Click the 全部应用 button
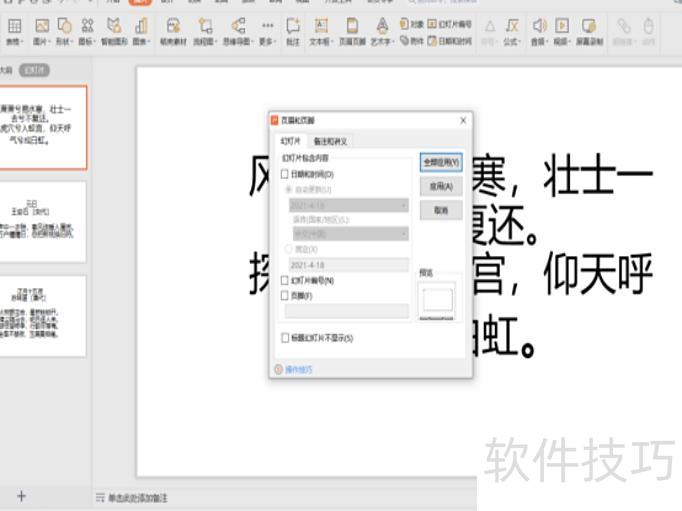Image resolution: width=682 pixels, height=511 pixels. 441,161
